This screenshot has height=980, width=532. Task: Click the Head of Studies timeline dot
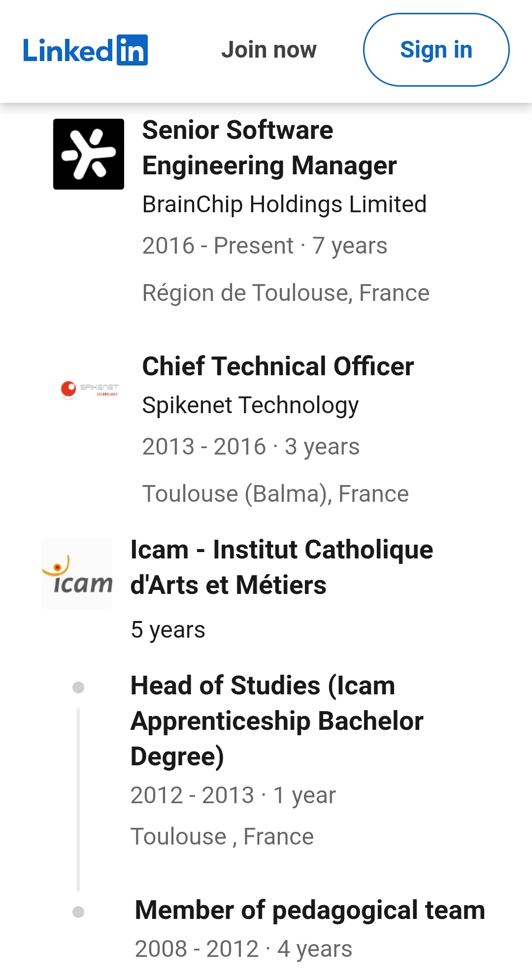78,687
